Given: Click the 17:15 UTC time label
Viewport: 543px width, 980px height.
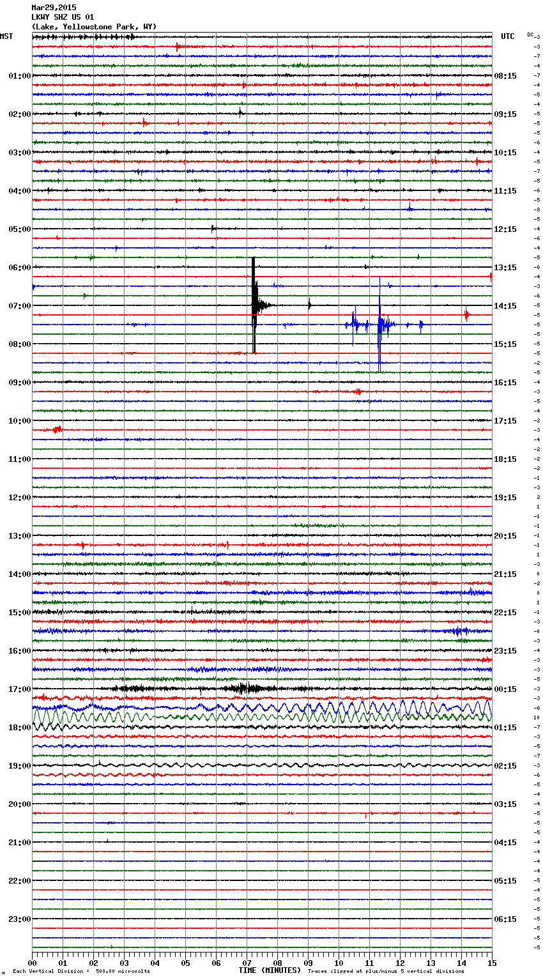Looking at the screenshot, I should point(505,421).
